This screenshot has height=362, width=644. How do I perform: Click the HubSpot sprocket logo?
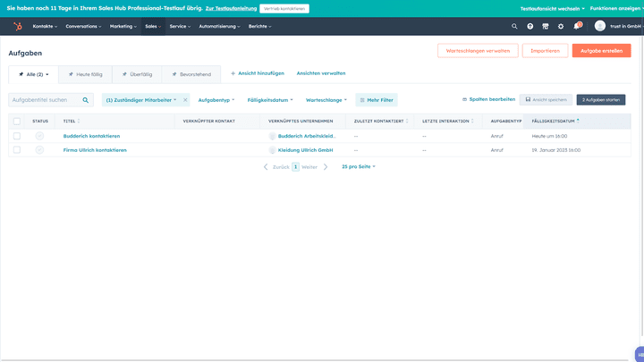[17, 26]
